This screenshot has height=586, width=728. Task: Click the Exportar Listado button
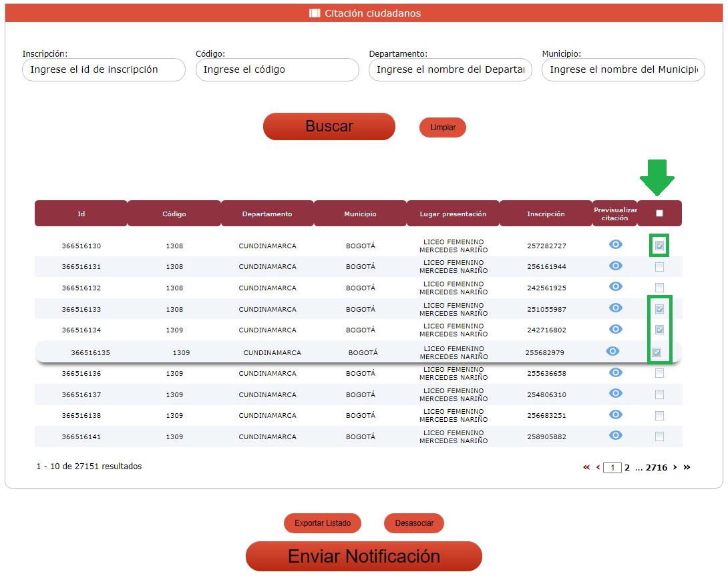click(x=323, y=523)
